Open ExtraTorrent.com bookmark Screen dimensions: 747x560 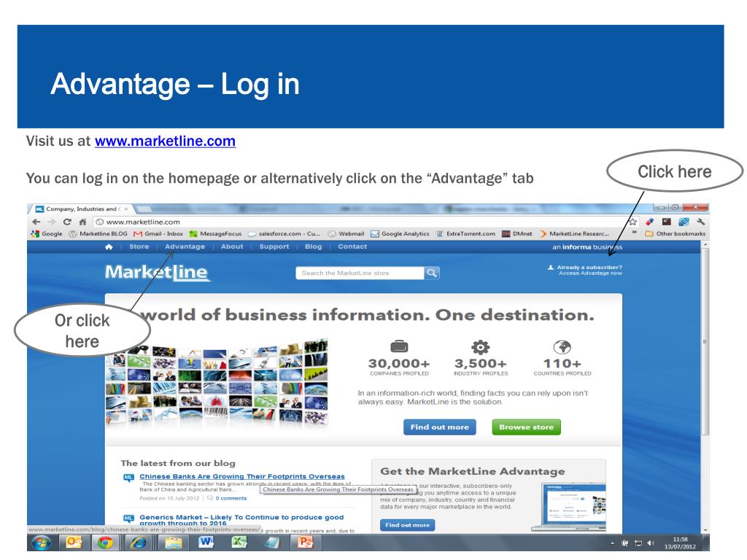465,234
